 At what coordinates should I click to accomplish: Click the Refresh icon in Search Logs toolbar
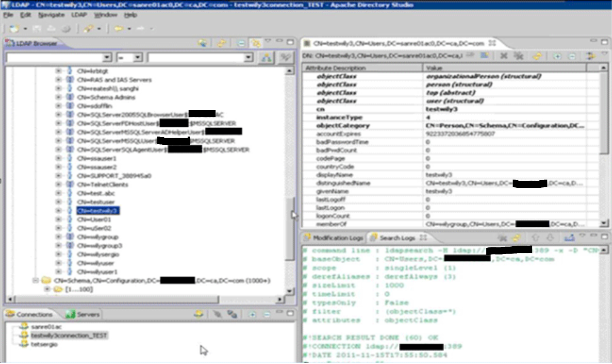516,238
